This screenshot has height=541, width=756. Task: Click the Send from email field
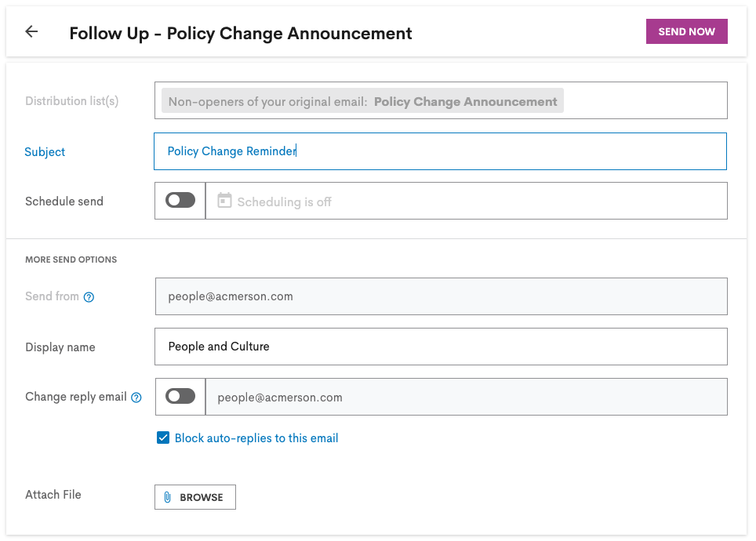tap(442, 296)
